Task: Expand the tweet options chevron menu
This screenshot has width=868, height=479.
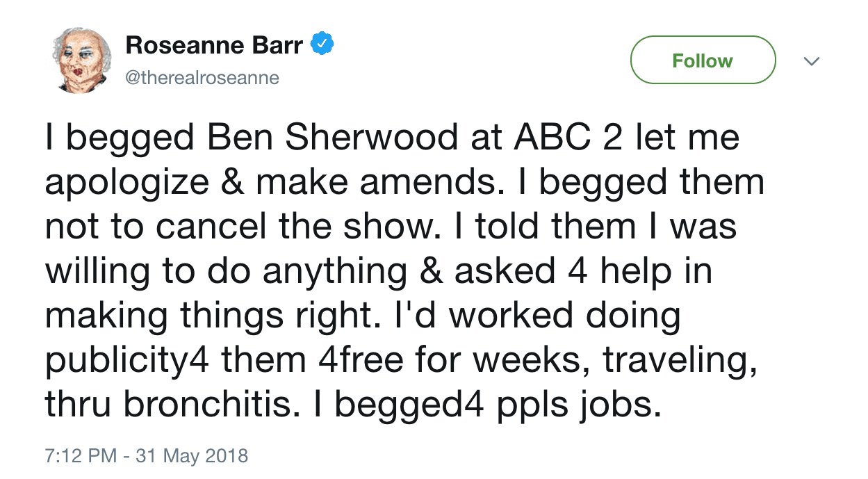Action: point(810,61)
